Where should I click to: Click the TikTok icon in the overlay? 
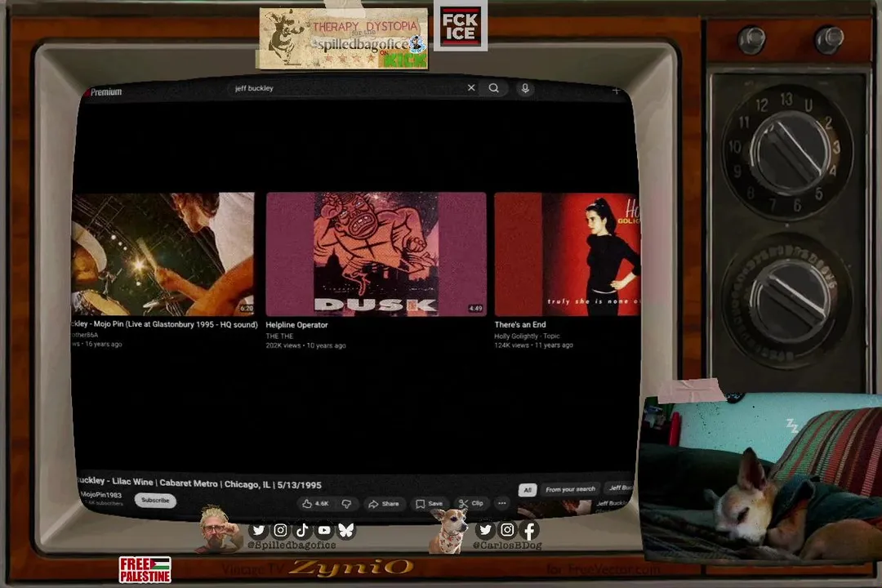pyautogui.click(x=302, y=530)
